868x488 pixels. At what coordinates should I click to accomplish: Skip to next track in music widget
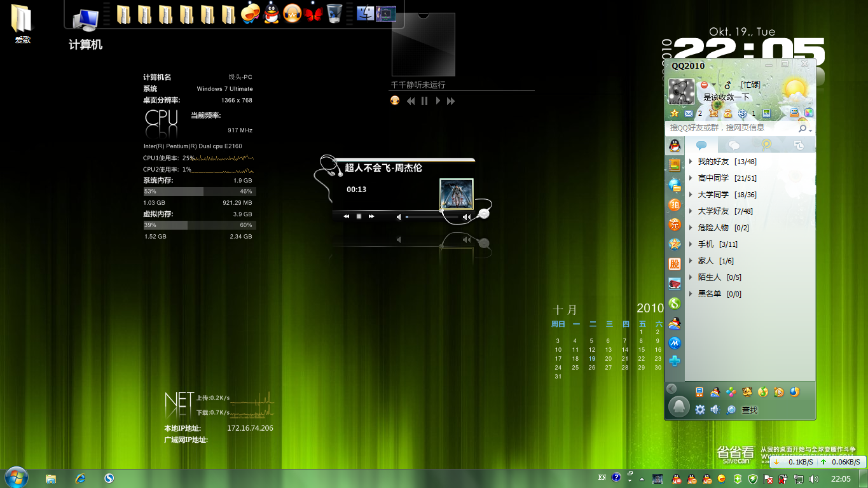pos(371,216)
